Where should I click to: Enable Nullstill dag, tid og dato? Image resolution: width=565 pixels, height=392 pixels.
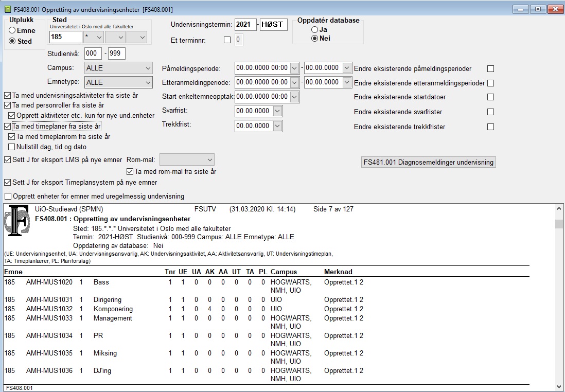pyautogui.click(x=11, y=147)
